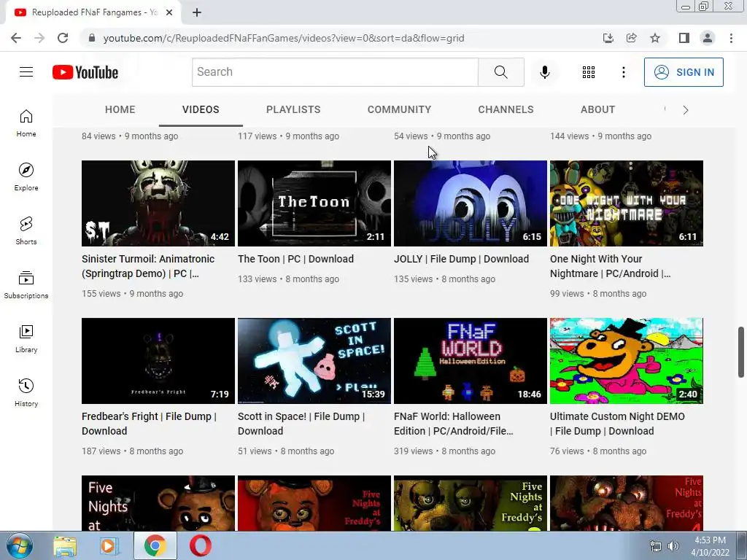The height and width of the screenshot is (560, 747).
Task: Play the Fredbear's Fright thumbnail (7:19)
Action: [x=158, y=361]
